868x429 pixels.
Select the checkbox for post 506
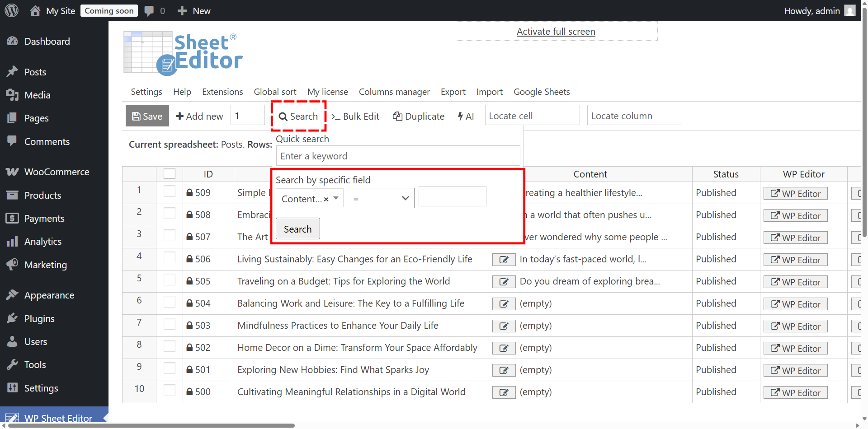tap(170, 257)
